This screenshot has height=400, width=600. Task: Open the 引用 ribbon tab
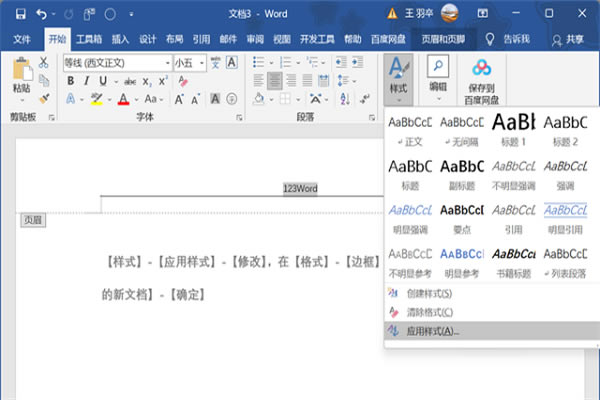pos(201,39)
